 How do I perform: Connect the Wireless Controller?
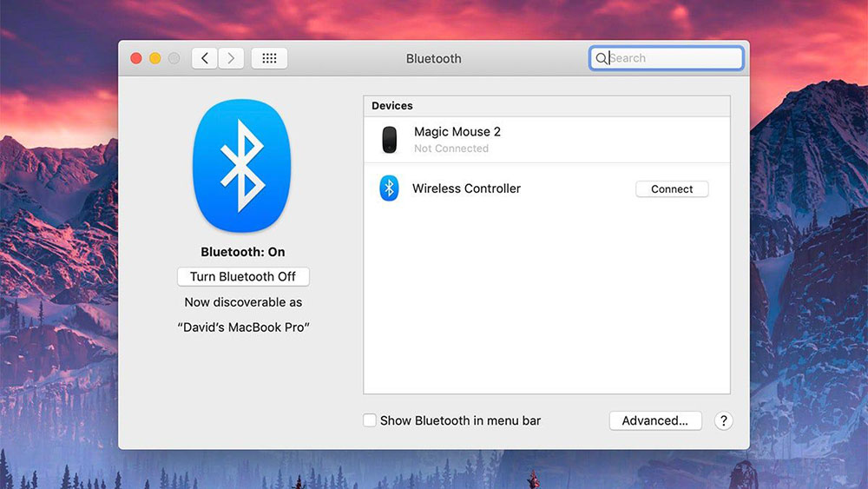pos(672,189)
